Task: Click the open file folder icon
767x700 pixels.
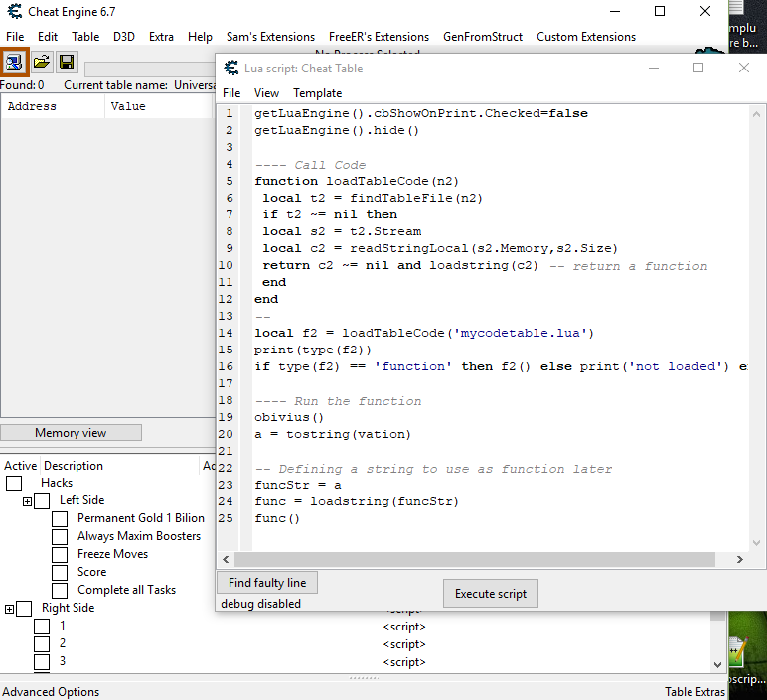Action: pos(41,62)
